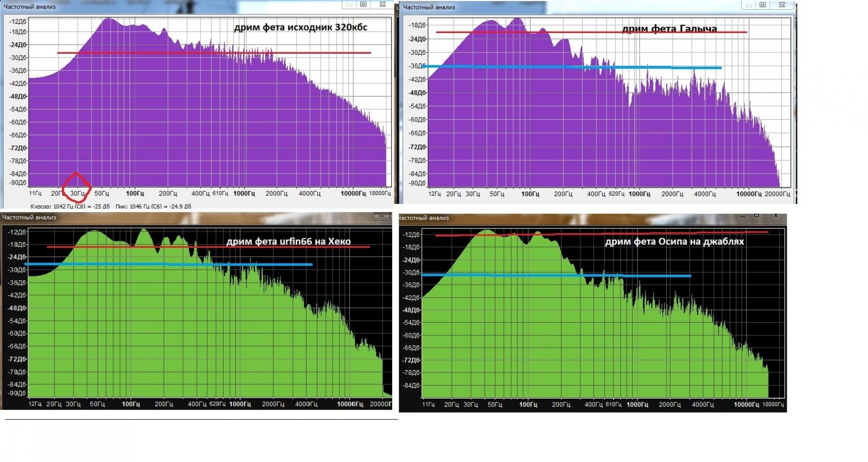Screen dimensions: 868x462
Task: Click '-90дБ' level label in 'Галыча' graph
Action: [x=417, y=183]
